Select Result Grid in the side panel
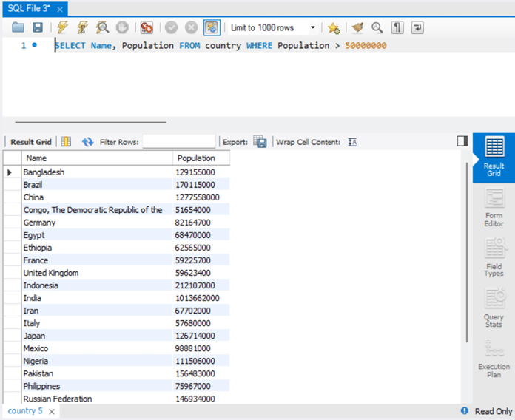The width and height of the screenshot is (515, 420). pos(494,157)
